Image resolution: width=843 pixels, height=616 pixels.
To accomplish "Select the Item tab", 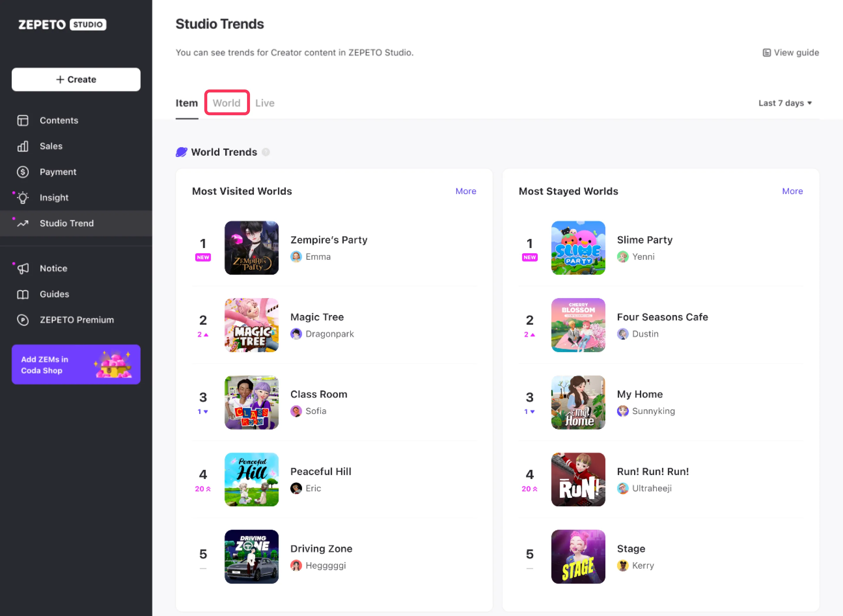I will (186, 103).
